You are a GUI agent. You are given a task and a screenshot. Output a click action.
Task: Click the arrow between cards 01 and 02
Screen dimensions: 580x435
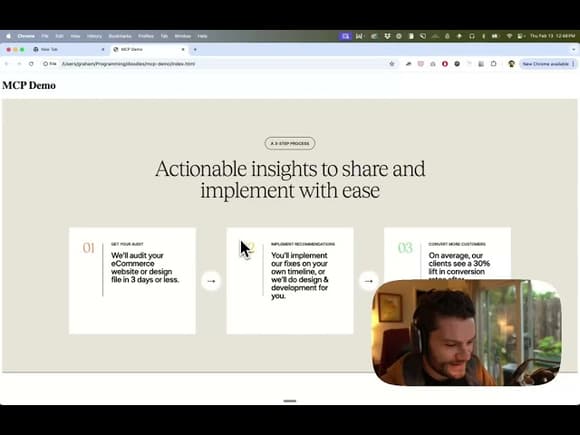211,281
